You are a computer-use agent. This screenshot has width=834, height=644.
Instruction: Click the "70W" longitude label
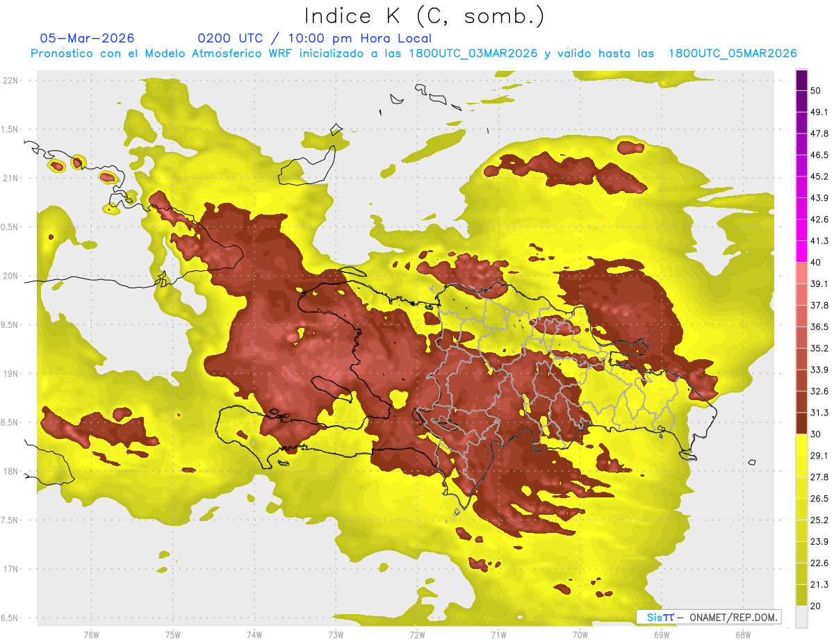pos(580,634)
